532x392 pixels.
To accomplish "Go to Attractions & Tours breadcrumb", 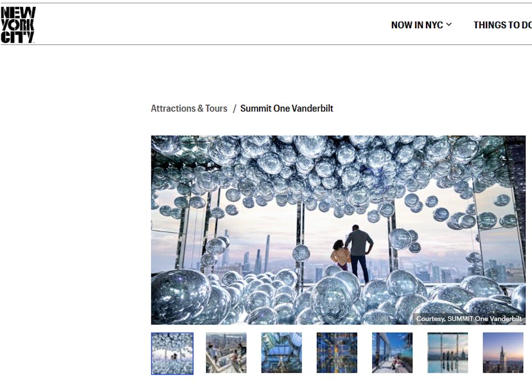I will (189, 108).
